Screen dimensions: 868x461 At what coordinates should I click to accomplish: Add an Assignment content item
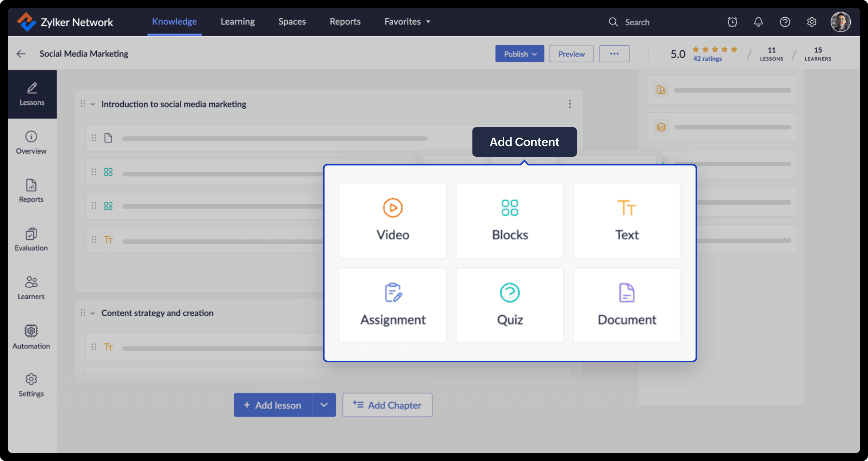pyautogui.click(x=393, y=305)
